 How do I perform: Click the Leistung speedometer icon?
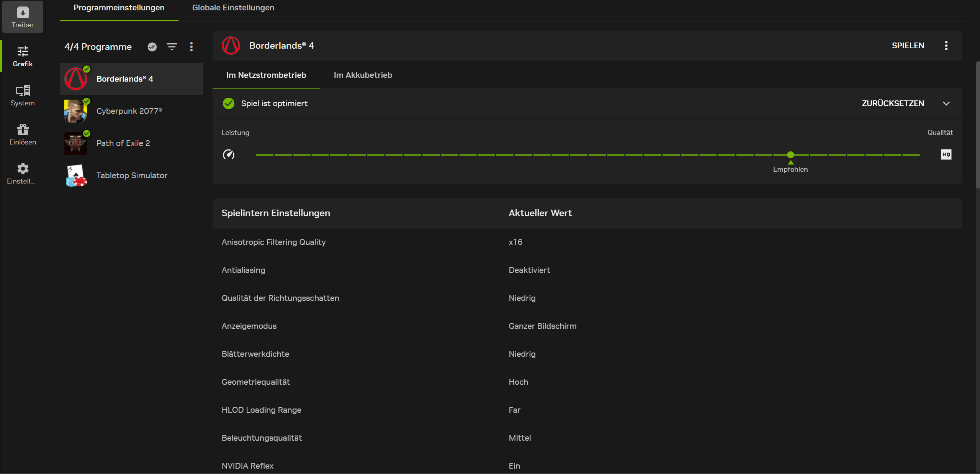[229, 154]
